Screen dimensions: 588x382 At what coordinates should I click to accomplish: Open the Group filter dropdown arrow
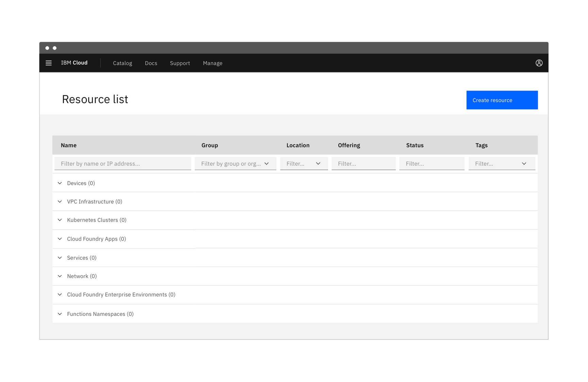click(x=267, y=163)
